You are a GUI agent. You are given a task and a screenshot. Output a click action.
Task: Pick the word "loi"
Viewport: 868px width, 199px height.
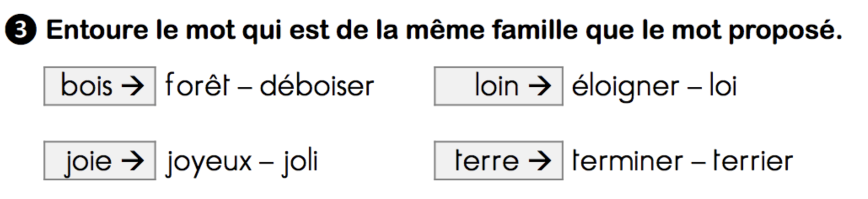[x=723, y=86]
